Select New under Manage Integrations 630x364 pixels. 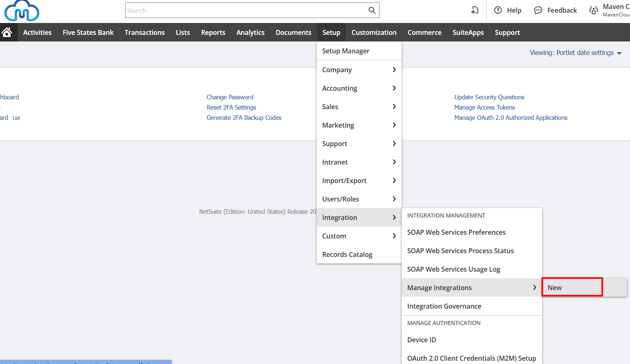[572, 288]
